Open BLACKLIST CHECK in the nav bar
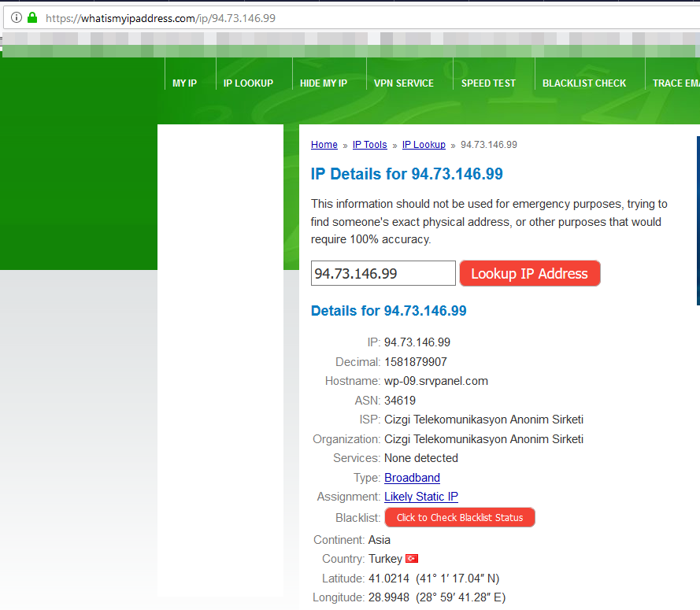 click(x=584, y=83)
